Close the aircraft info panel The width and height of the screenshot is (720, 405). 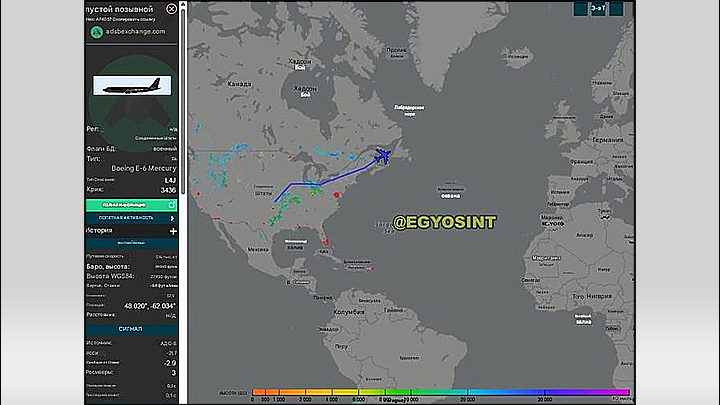click(x=171, y=8)
